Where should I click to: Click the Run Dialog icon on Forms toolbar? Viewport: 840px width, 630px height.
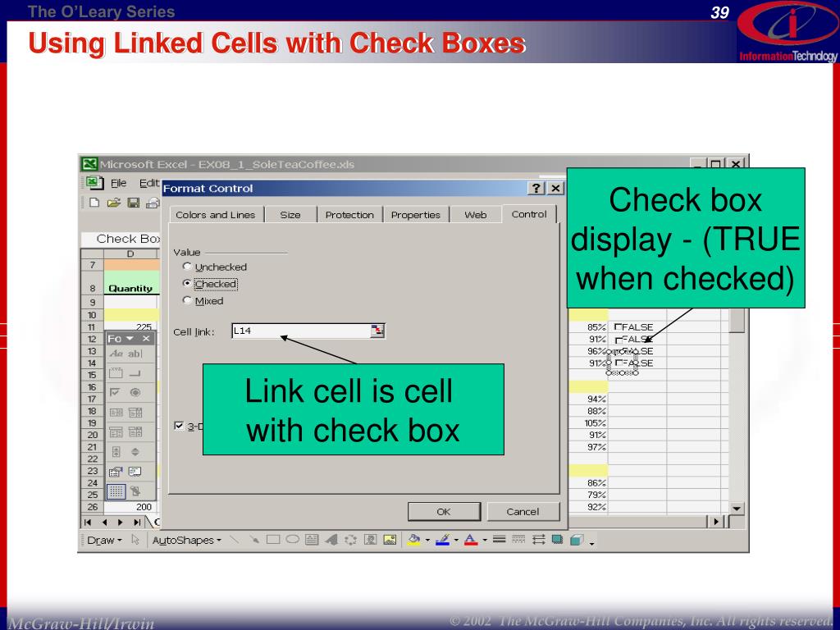coord(135,491)
